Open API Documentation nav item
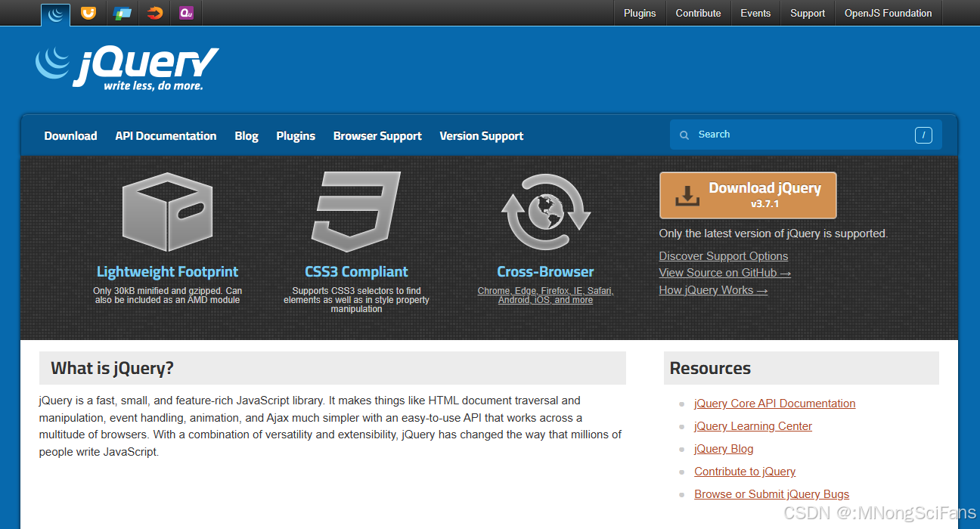Image resolution: width=980 pixels, height=529 pixels. click(166, 136)
